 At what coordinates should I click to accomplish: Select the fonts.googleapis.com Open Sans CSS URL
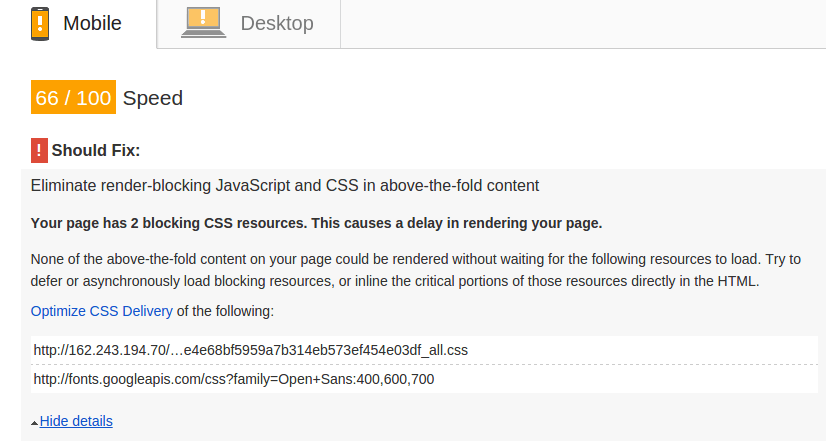click(234, 379)
